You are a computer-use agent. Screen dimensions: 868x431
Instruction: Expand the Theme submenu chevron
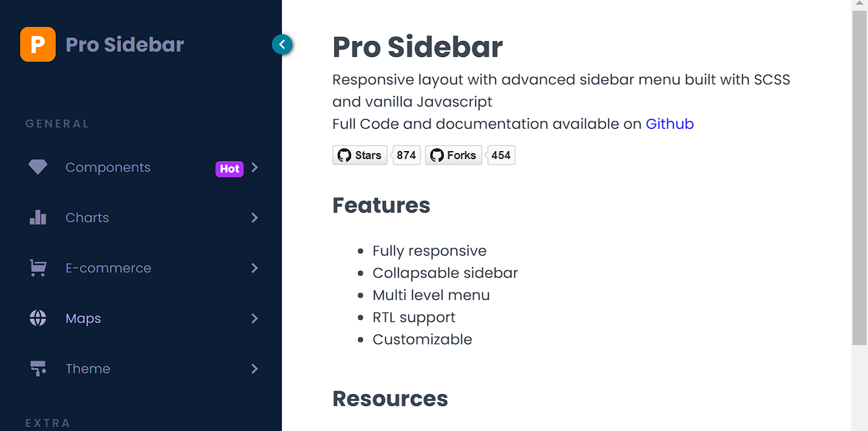(254, 369)
